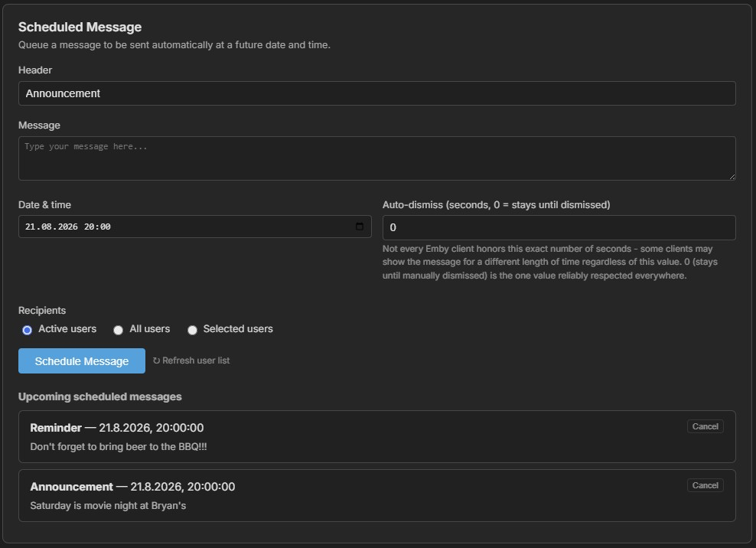The width and height of the screenshot is (756, 548).
Task: Cancel the Reminder scheduled message
Action: point(705,426)
